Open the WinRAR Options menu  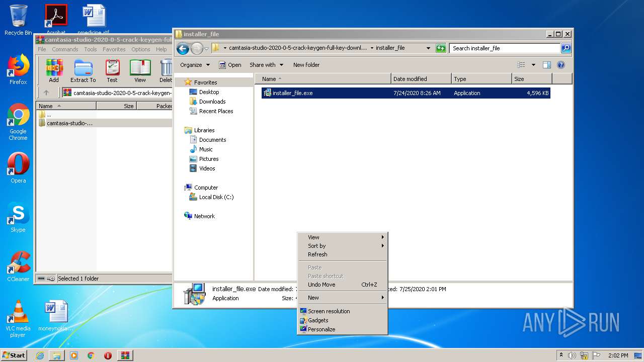pyautogui.click(x=141, y=49)
